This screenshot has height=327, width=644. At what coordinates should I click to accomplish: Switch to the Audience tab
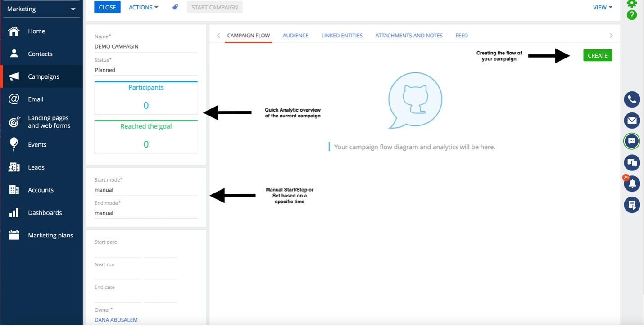295,36
